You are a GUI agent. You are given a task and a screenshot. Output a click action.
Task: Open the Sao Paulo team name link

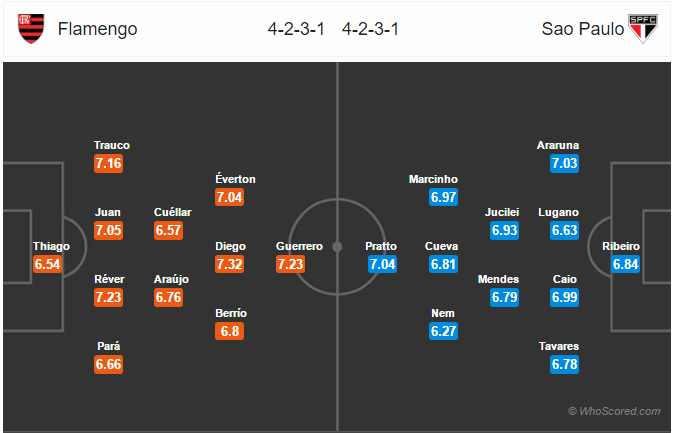(x=582, y=29)
